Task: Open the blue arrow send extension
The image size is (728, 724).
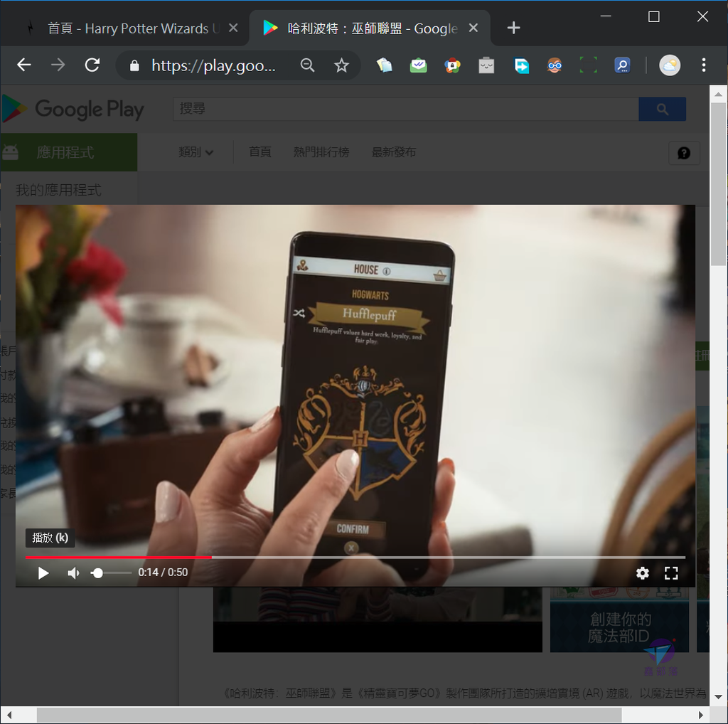Action: (x=521, y=65)
